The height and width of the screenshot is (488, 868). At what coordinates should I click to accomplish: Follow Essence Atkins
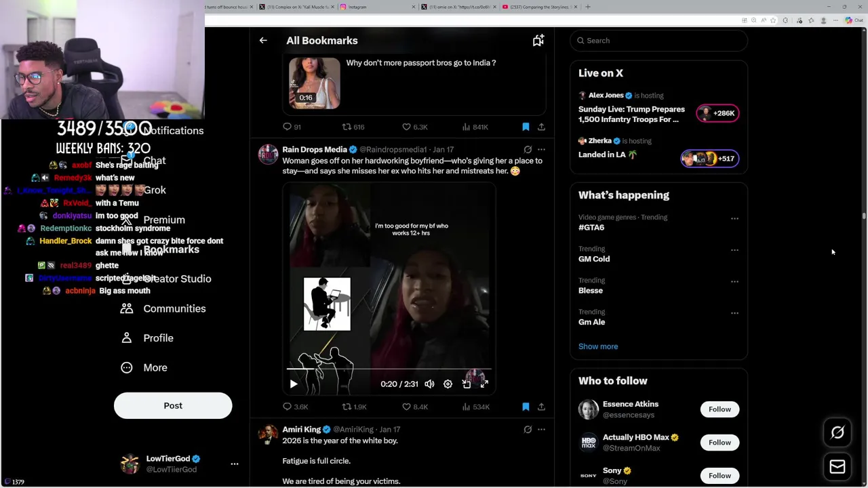pyautogui.click(x=719, y=409)
